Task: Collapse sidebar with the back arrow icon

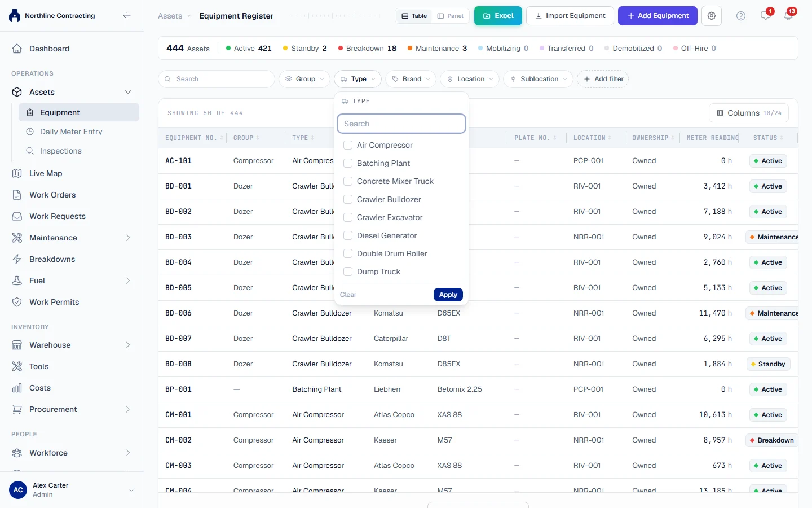Action: coord(127,16)
